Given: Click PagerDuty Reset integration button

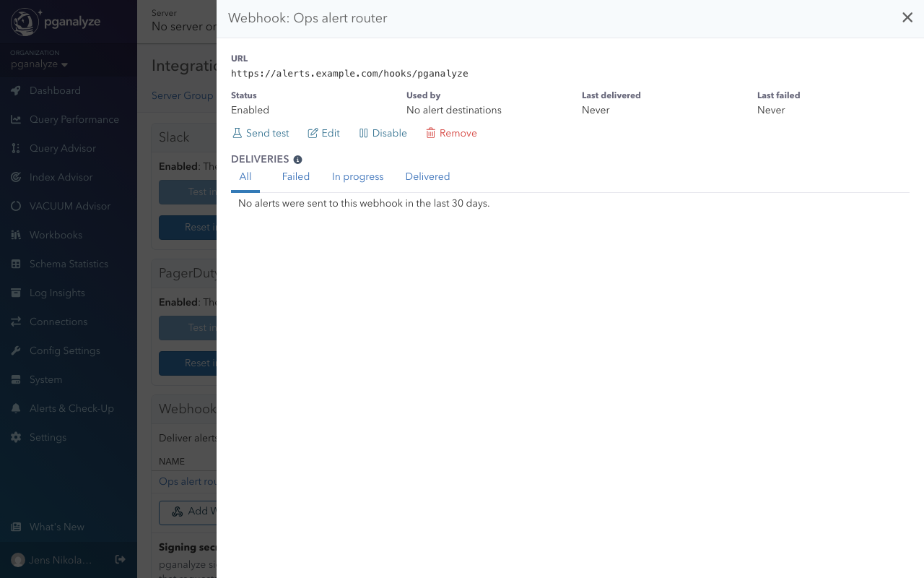Looking at the screenshot, I should pos(188,363).
